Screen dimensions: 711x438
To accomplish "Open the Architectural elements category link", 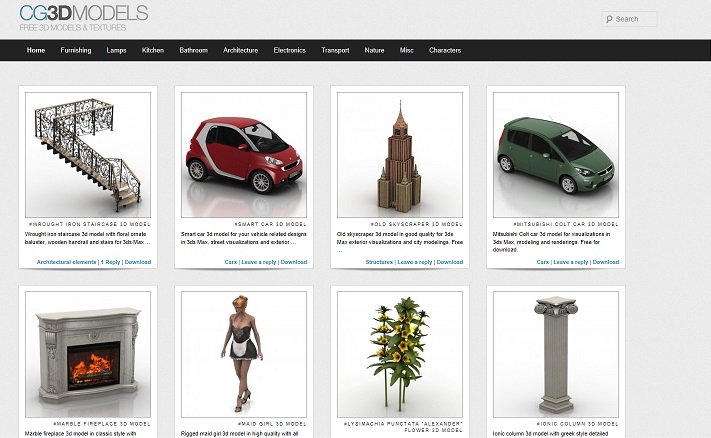I will (66, 262).
